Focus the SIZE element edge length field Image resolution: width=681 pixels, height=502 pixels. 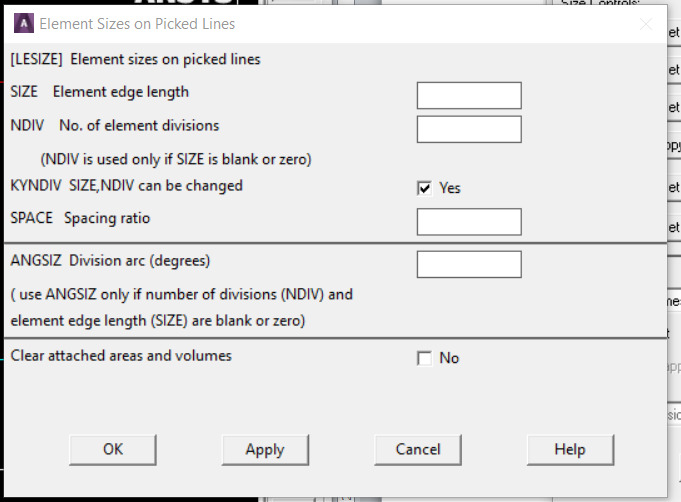(469, 95)
